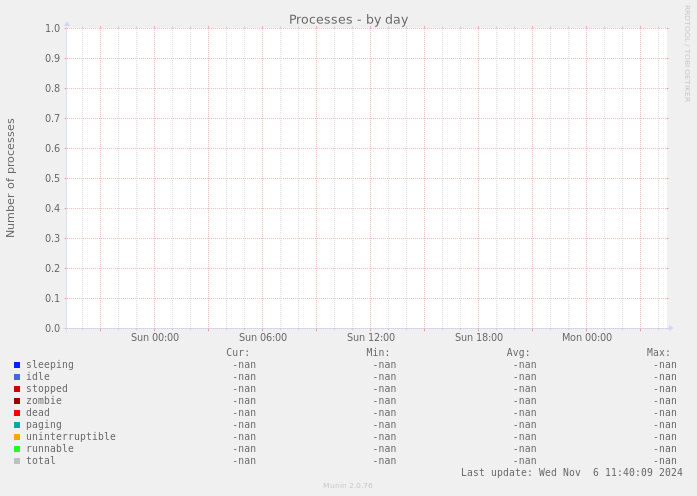Screen dimensions: 697x496
Task: Click the 'Avg:' column header
Action: (518, 352)
